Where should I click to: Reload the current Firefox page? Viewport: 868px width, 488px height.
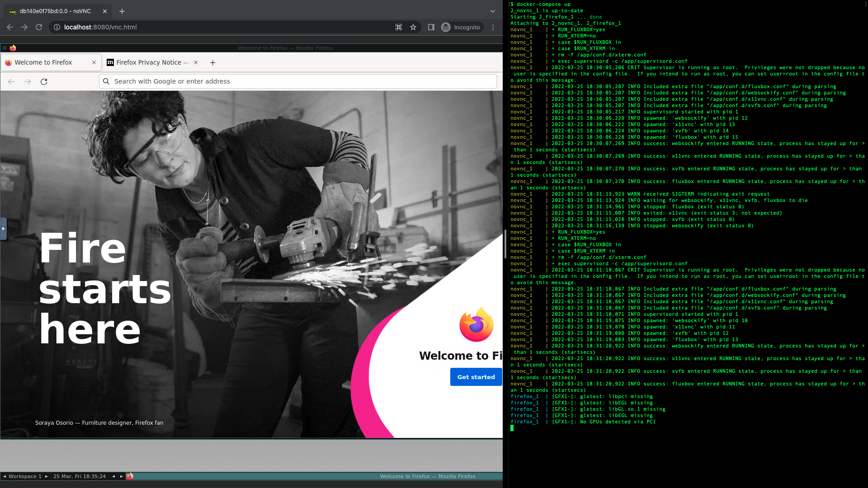coord(44,81)
